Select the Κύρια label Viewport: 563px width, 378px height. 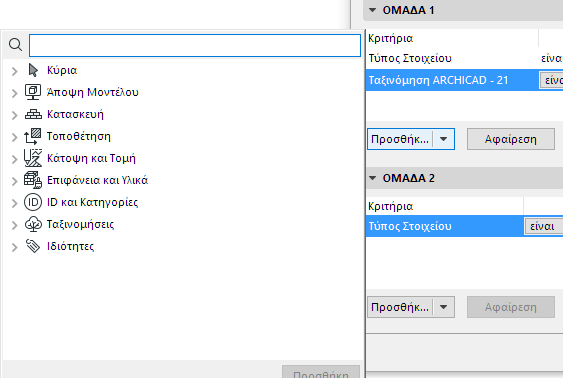click(x=62, y=70)
